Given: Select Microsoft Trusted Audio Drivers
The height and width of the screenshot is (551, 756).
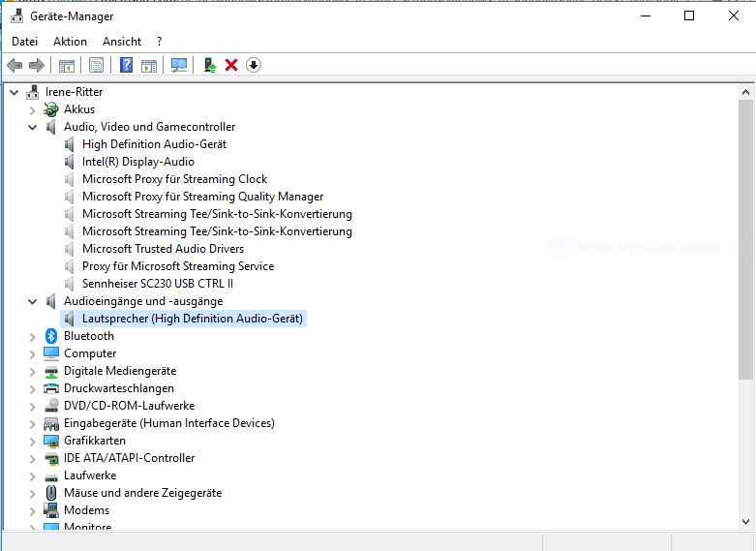Looking at the screenshot, I should click(163, 249).
